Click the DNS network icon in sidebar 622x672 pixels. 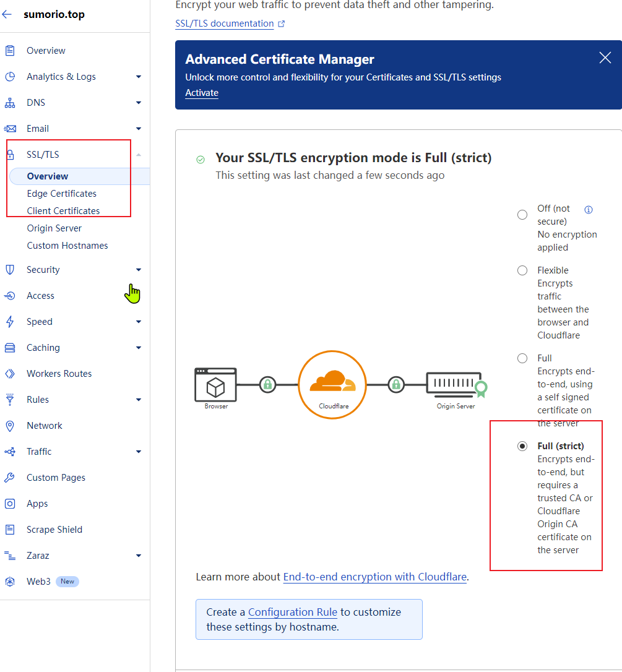pos(10,103)
